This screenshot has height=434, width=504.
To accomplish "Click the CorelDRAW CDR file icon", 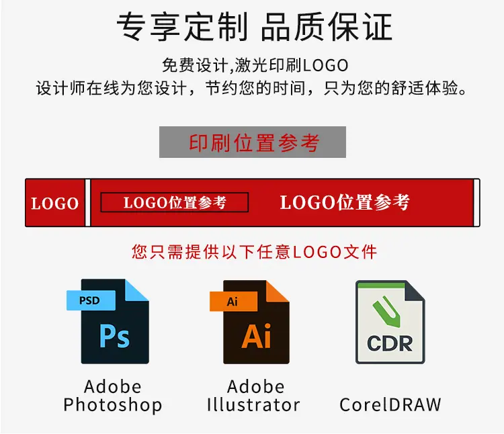I will 390,322.
